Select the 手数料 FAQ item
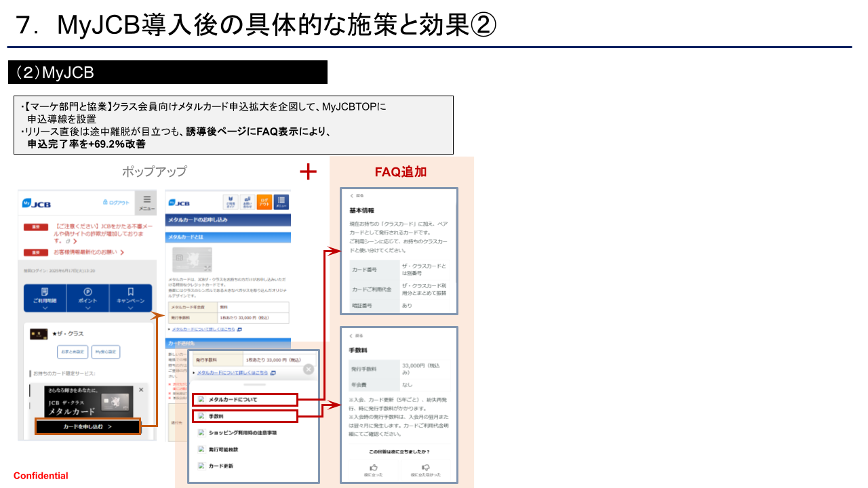This screenshot has height=488, width=868. pyautogui.click(x=244, y=416)
